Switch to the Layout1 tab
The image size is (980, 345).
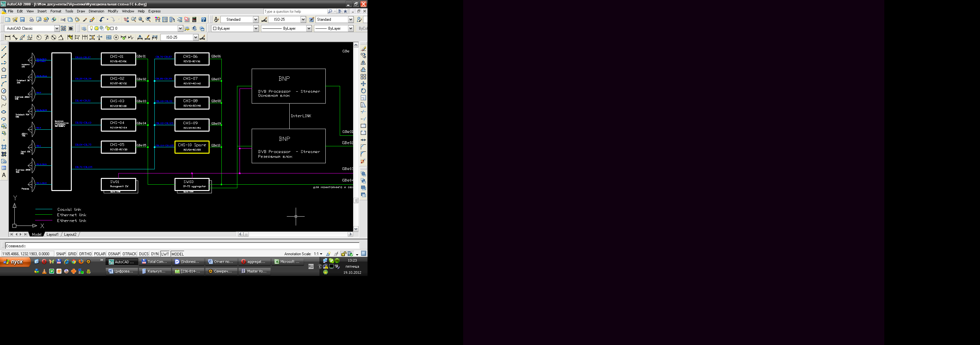(52, 234)
